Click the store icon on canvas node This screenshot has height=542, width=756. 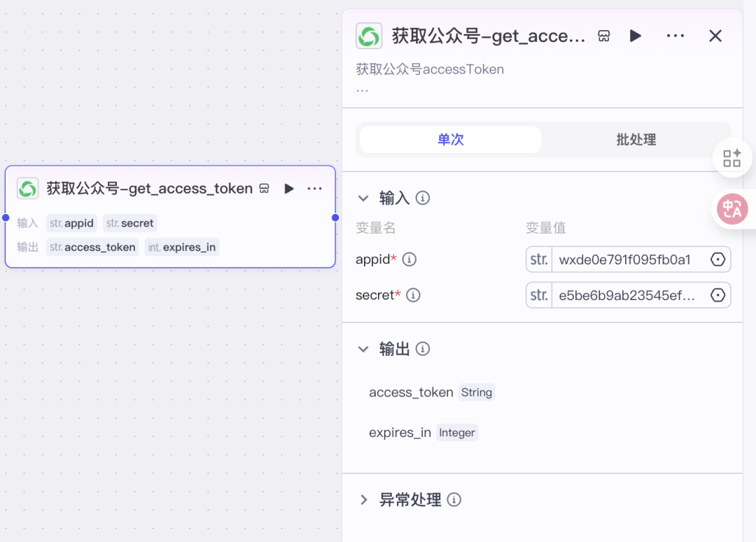[x=264, y=189]
